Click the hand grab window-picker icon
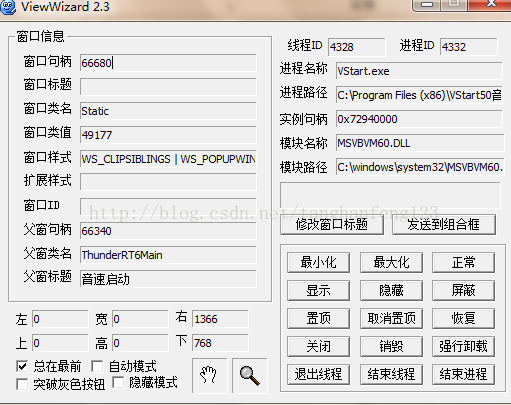This screenshot has height=405, width=511. (209, 375)
